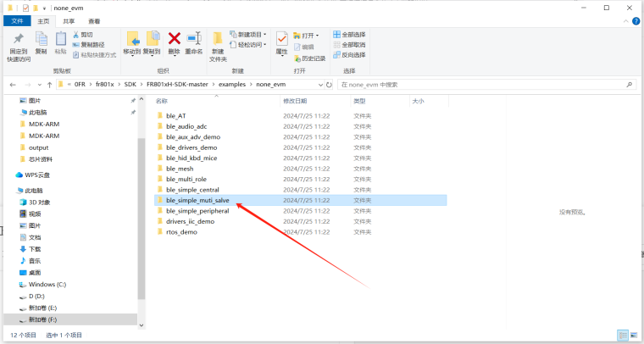Click the 新建文件夹 new folder icon
Screen dimensions: 644x344
tap(218, 39)
